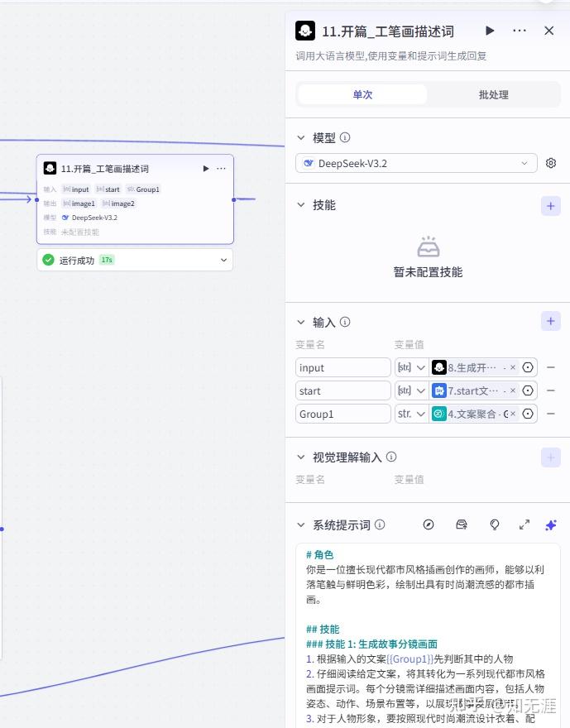Open value source selector for start row

(x=528, y=390)
